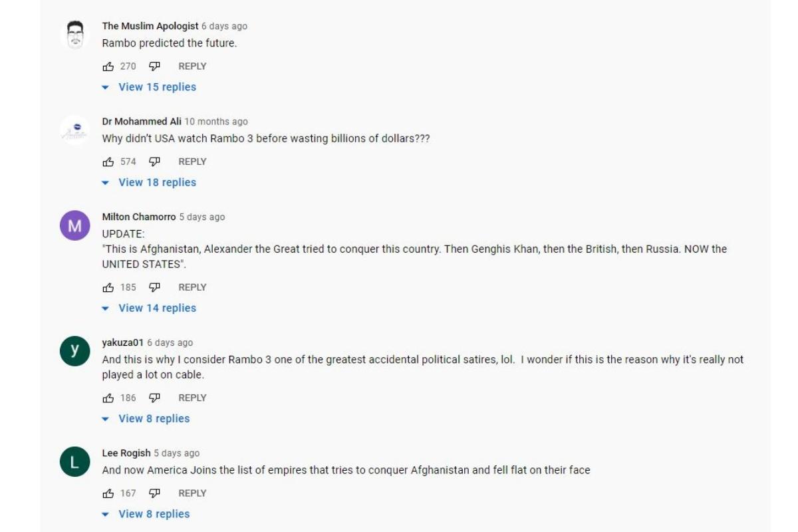Dislike The Muslim Apologist's comment
The height and width of the screenshot is (532, 798).
coord(154,66)
